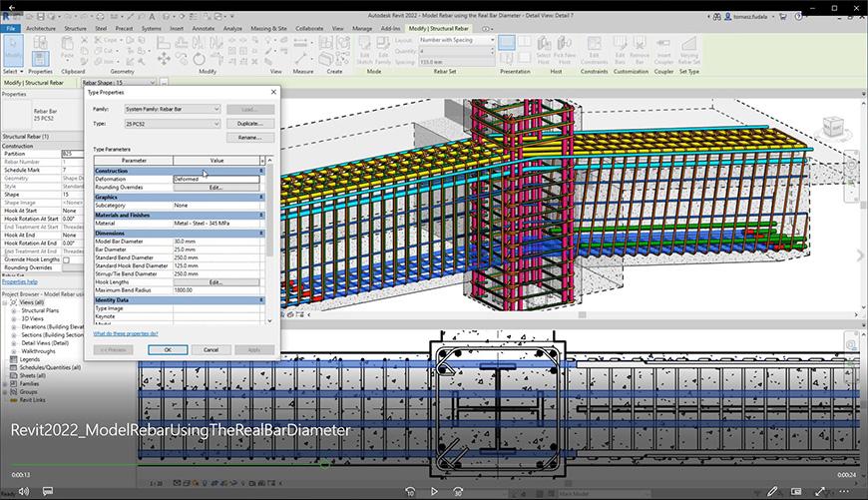Switch to the Architecture ribbon tab
Viewport: 868px width, 500px height.
(x=41, y=28)
